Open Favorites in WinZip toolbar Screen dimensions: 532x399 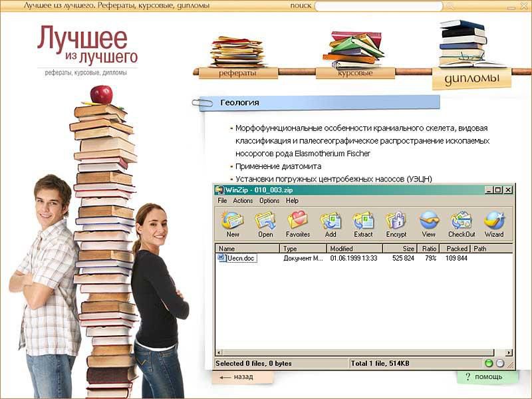click(298, 222)
